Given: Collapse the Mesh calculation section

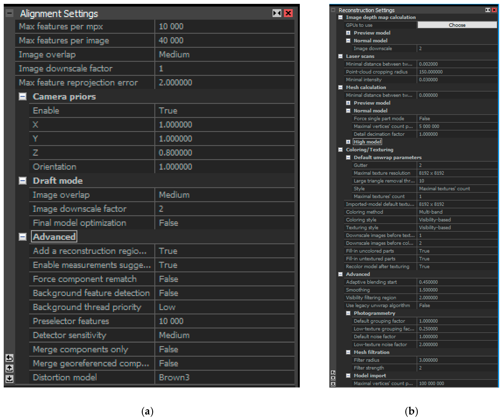Looking at the screenshot, I should coord(340,87).
